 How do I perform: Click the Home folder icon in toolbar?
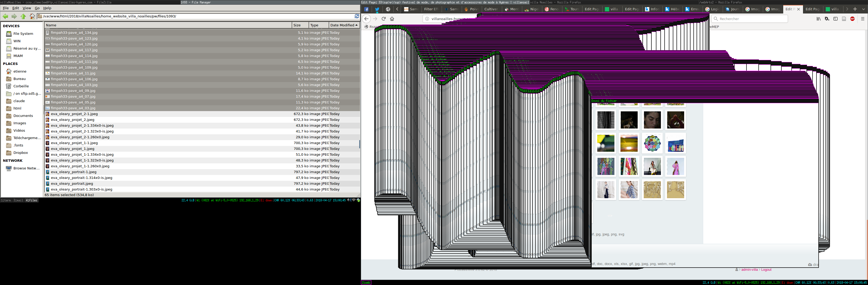[x=32, y=16]
